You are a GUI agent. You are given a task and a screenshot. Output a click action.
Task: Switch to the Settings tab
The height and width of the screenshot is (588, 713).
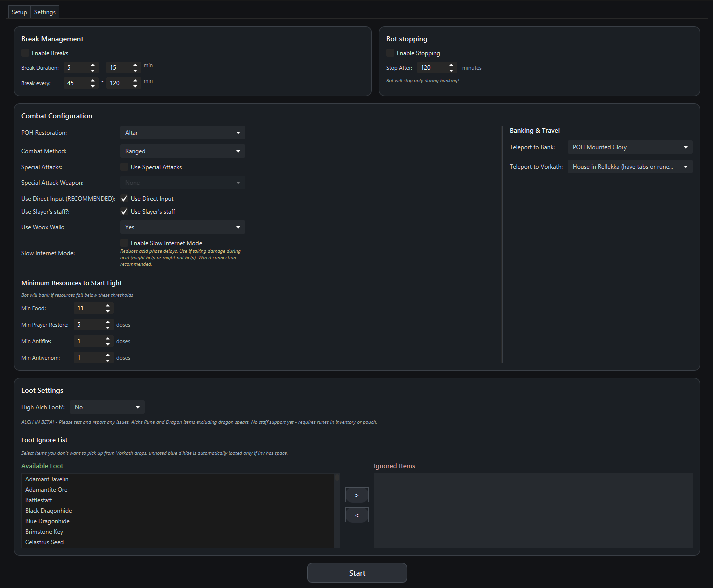(45, 12)
